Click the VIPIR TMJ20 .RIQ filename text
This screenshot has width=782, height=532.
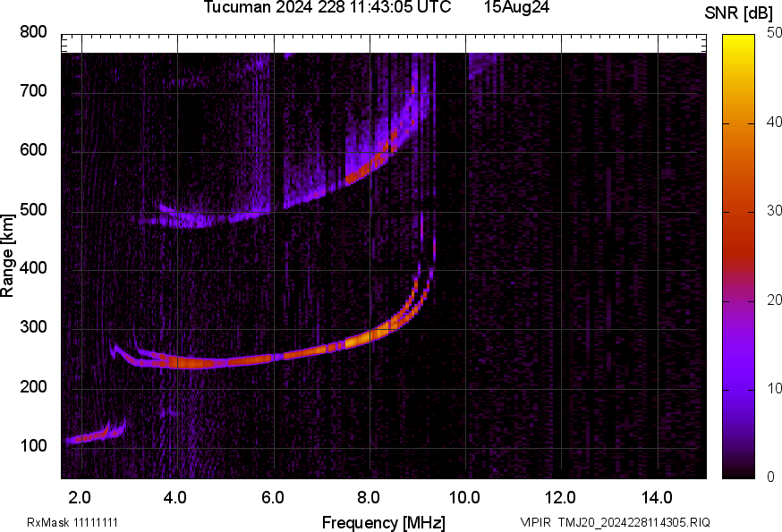(615, 522)
